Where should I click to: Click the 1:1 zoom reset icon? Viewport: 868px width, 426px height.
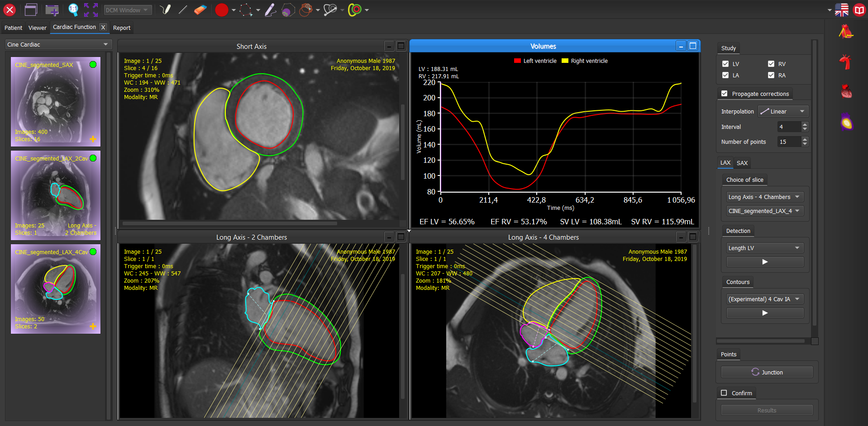[x=73, y=9]
